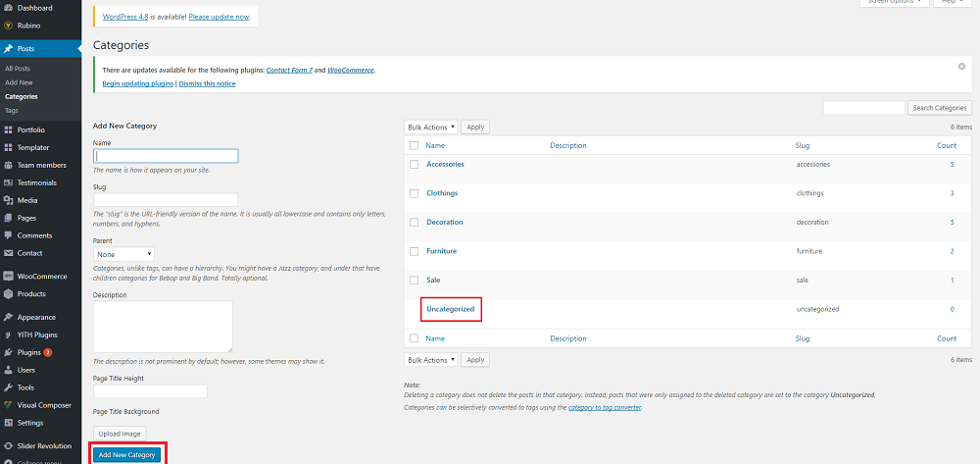Screen dimensions: 980x464
Task: Click the Rubino theme icon
Action: coord(8,26)
